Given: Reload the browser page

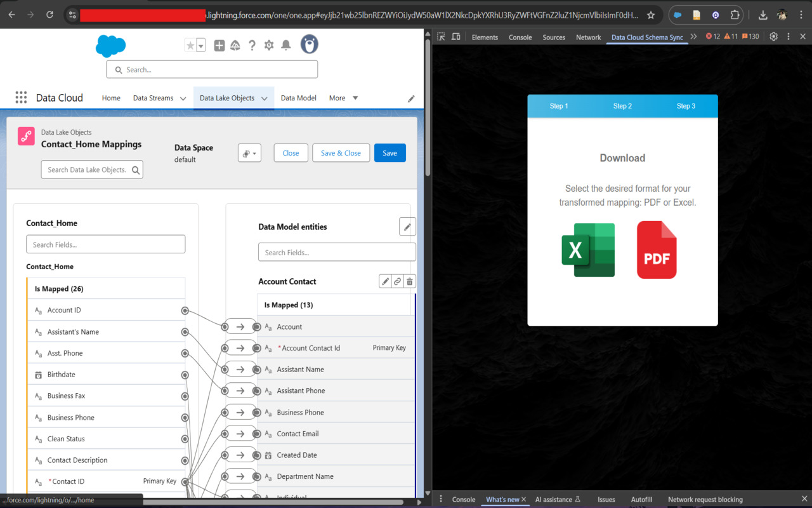Looking at the screenshot, I should pos(49,15).
